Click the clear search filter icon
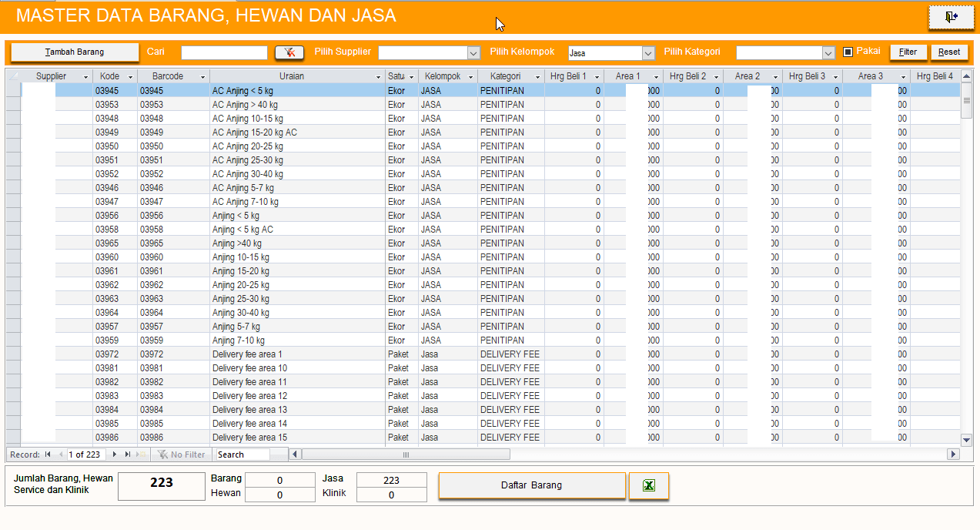980x530 pixels. tap(289, 52)
